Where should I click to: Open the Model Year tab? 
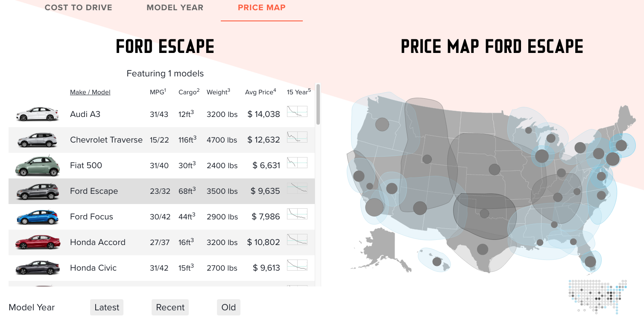click(175, 8)
